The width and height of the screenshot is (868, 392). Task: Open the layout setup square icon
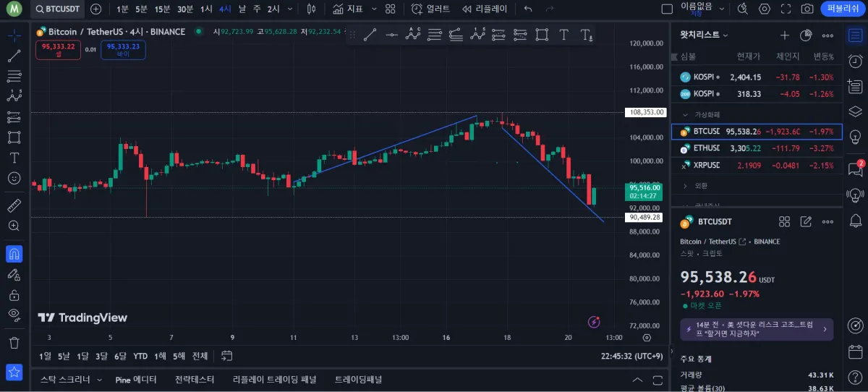[x=667, y=9]
